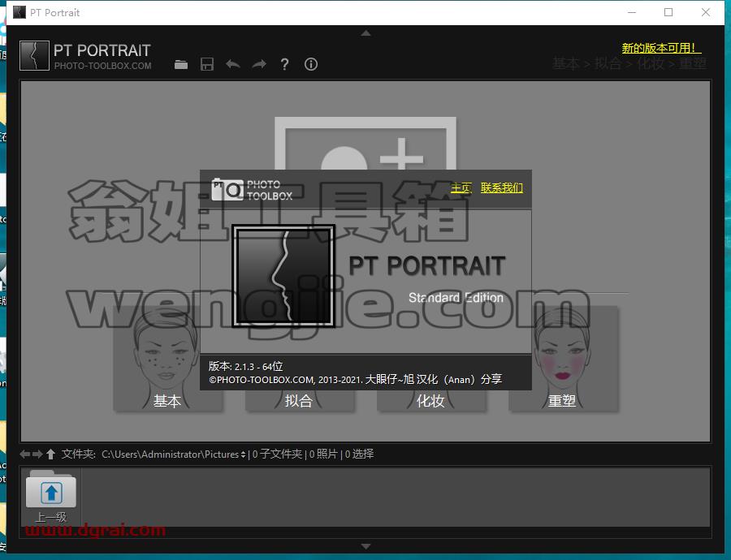The height and width of the screenshot is (560, 731).
Task: Click the ©PHOTO-TOOLBOX.COM copyright line
Action: (x=355, y=379)
